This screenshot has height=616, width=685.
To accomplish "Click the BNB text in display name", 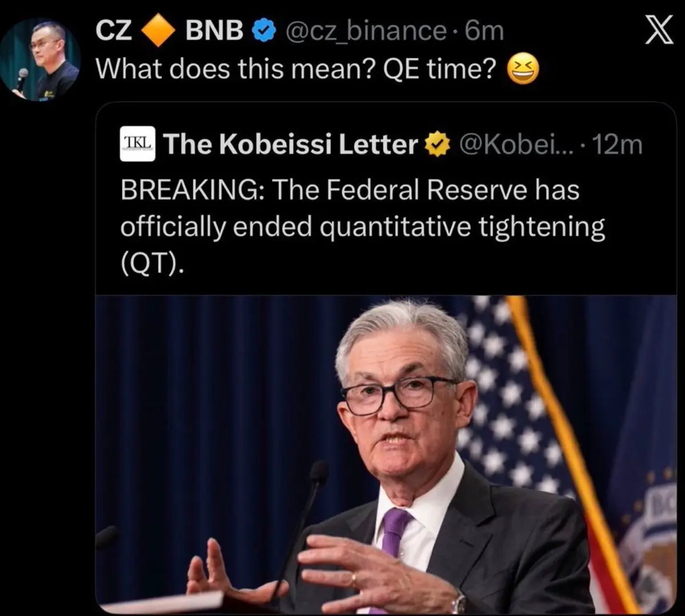I will click(215, 31).
